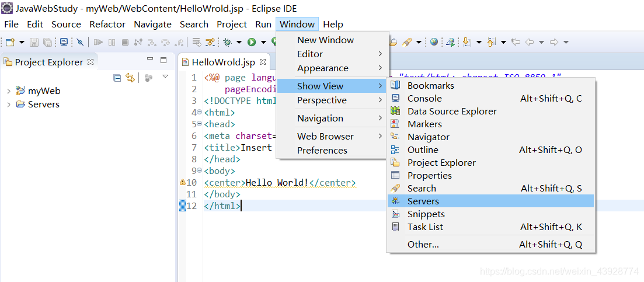Select Markers in Show View submenu
Screen dimensions: 644x282
click(491, 124)
